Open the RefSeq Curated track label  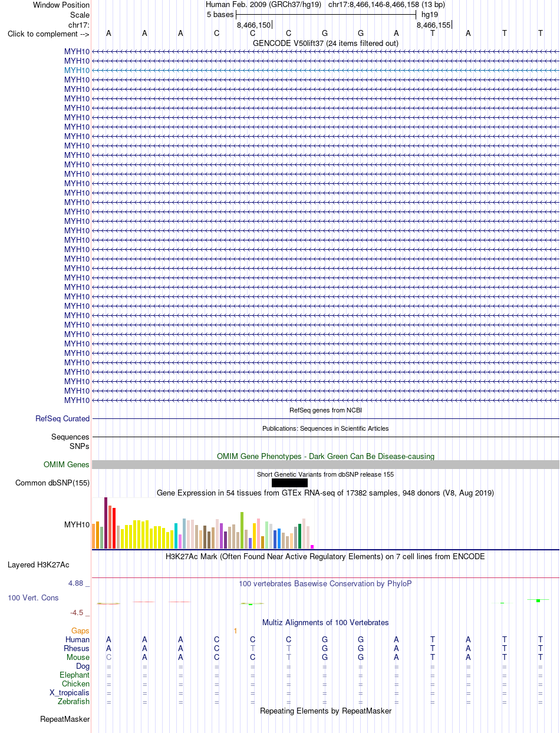click(62, 419)
